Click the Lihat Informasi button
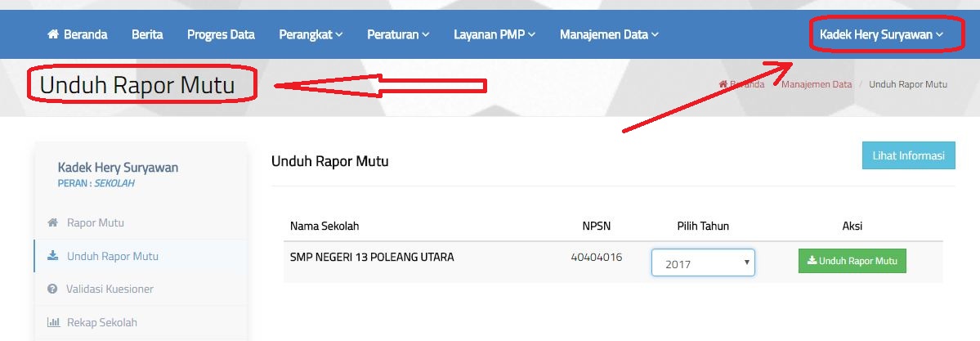980x341 pixels. (x=909, y=155)
